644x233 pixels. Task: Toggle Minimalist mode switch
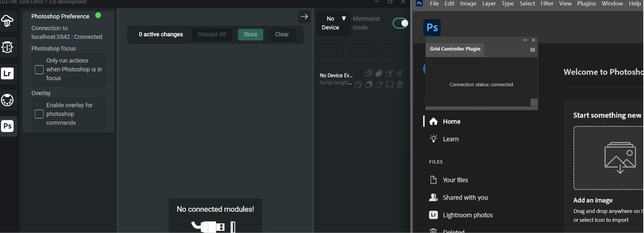click(x=400, y=23)
